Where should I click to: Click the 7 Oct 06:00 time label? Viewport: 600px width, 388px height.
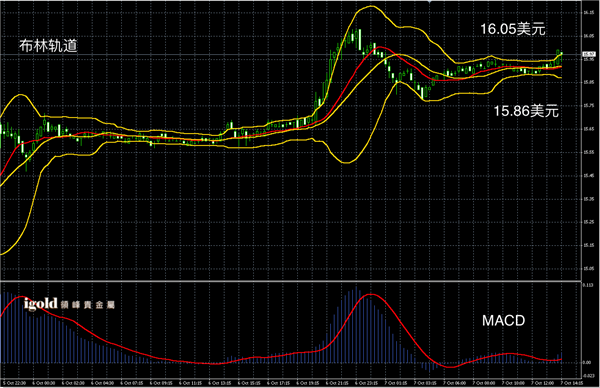[x=454, y=383]
